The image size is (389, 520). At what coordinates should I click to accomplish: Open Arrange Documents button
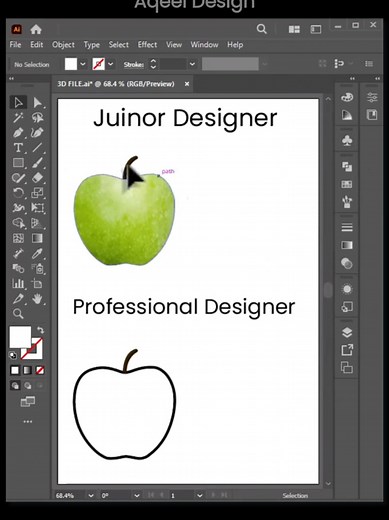pyautogui.click(x=294, y=30)
